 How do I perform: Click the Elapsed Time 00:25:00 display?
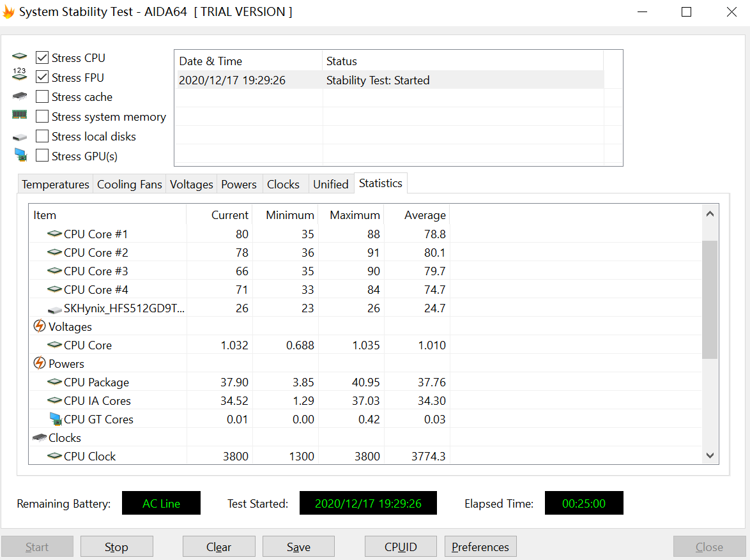[584, 503]
